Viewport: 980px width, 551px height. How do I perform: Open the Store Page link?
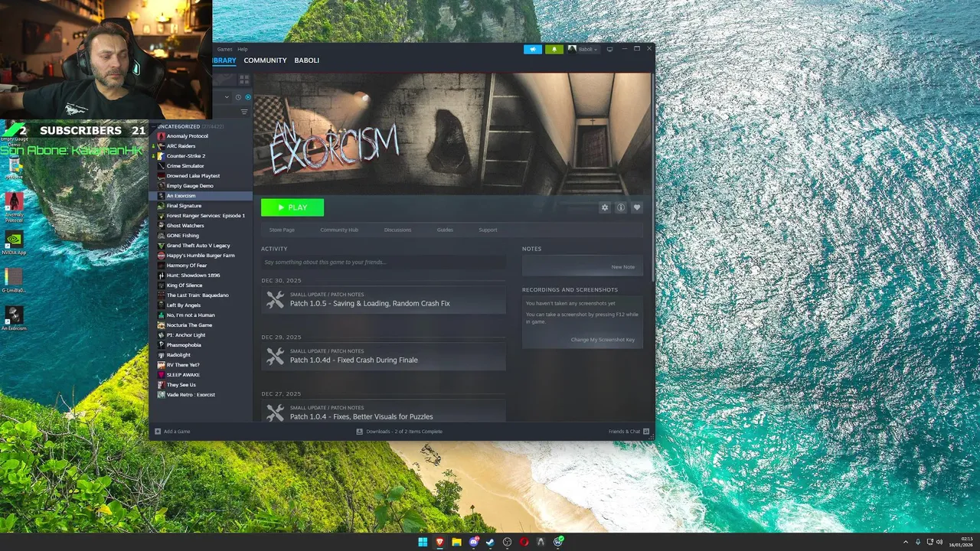pyautogui.click(x=282, y=230)
